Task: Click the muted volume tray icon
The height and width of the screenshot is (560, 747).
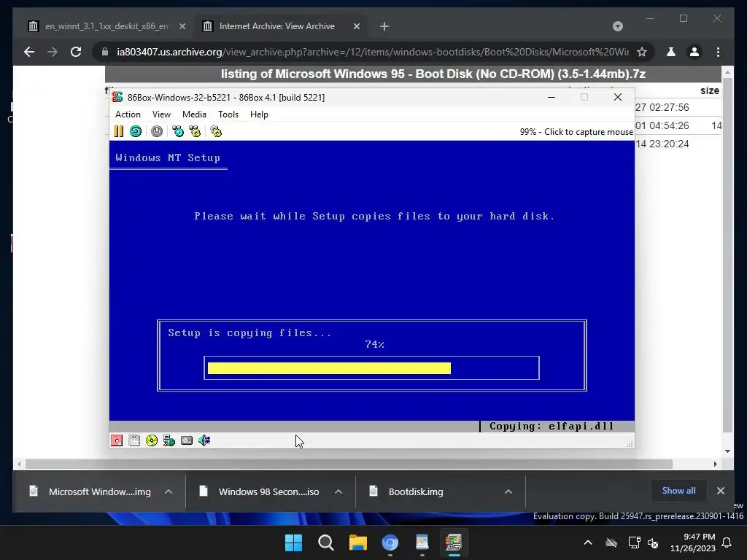Action: [x=653, y=542]
